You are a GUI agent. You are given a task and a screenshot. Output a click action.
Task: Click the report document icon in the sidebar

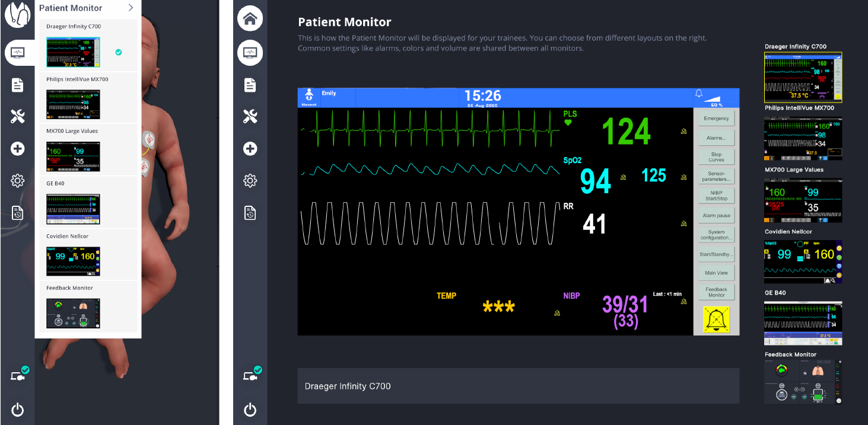click(250, 213)
